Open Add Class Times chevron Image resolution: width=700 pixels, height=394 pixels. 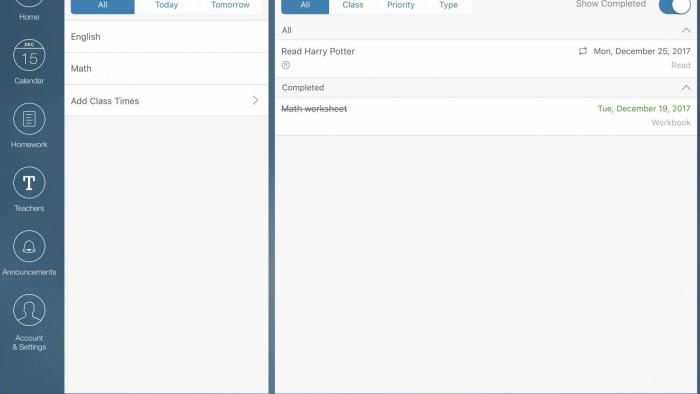click(255, 100)
